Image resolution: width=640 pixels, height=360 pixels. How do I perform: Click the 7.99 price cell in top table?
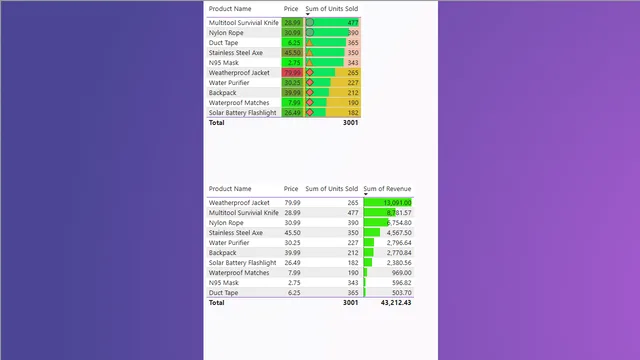click(x=292, y=102)
